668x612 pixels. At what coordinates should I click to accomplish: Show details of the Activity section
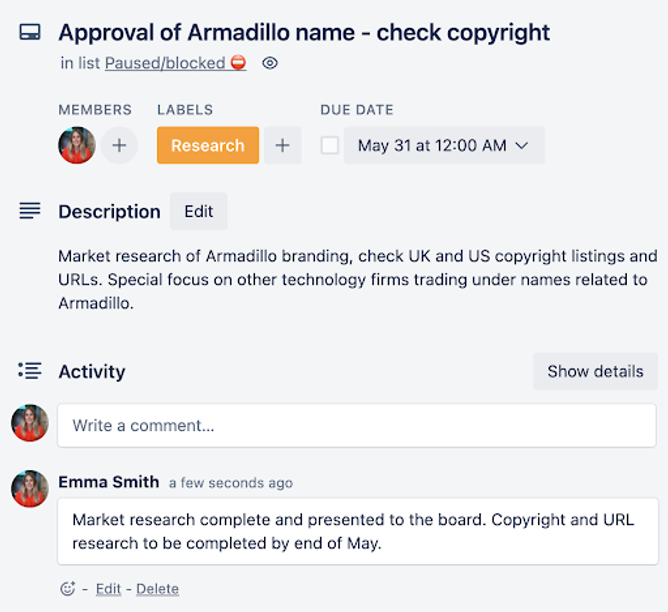pyautogui.click(x=595, y=371)
